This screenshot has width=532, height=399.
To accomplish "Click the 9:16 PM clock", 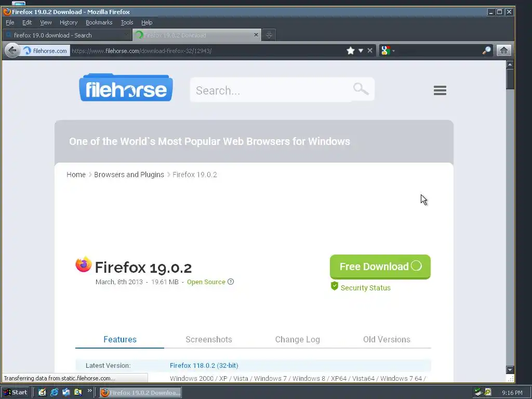I will pos(512,393).
